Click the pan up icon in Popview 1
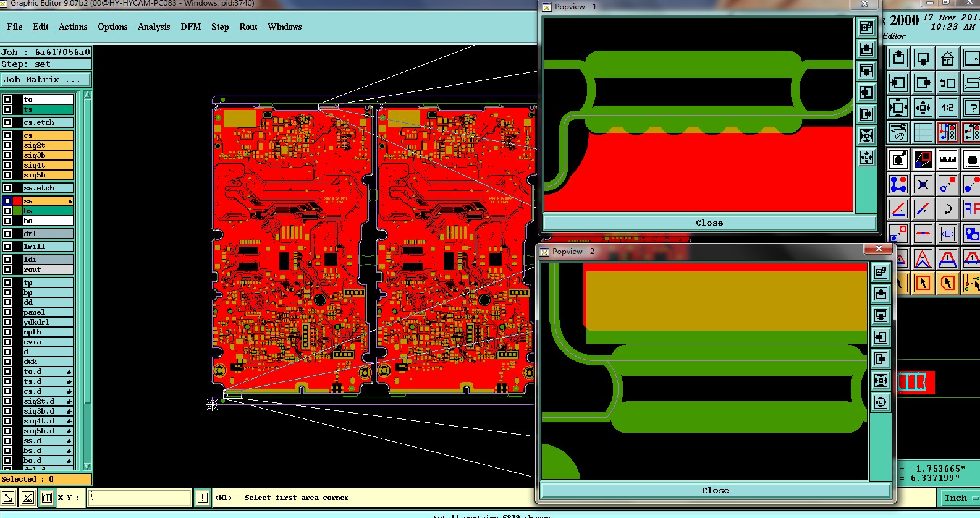 [x=867, y=49]
